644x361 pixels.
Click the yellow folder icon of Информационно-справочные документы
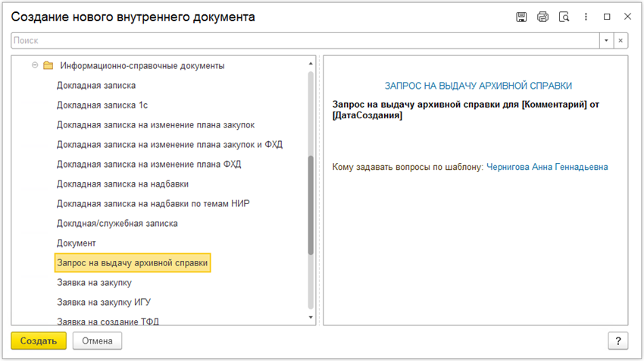pos(48,65)
